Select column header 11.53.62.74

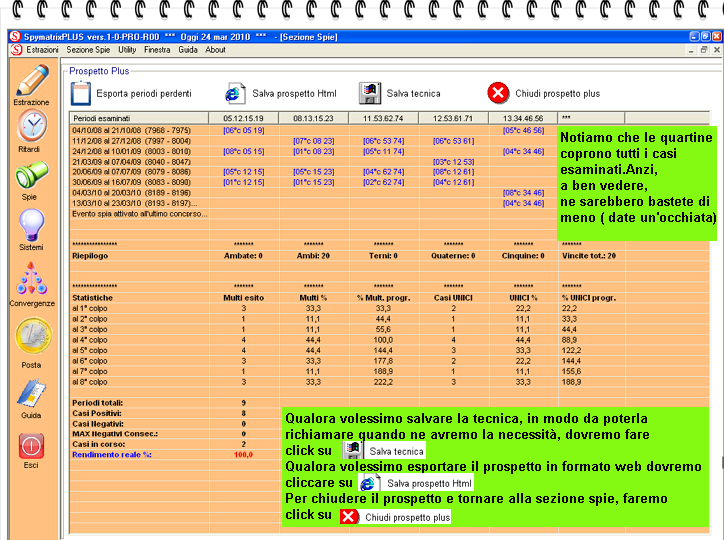[383, 118]
